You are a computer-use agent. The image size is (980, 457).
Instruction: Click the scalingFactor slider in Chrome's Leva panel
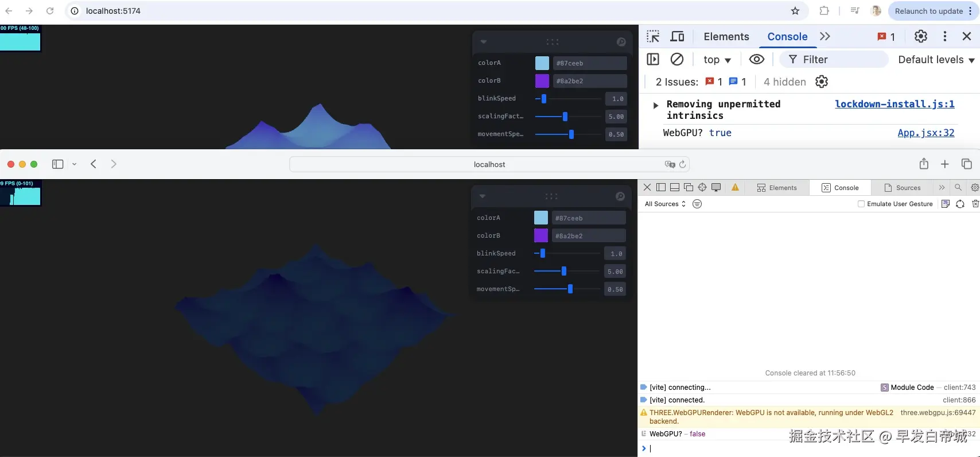point(568,117)
